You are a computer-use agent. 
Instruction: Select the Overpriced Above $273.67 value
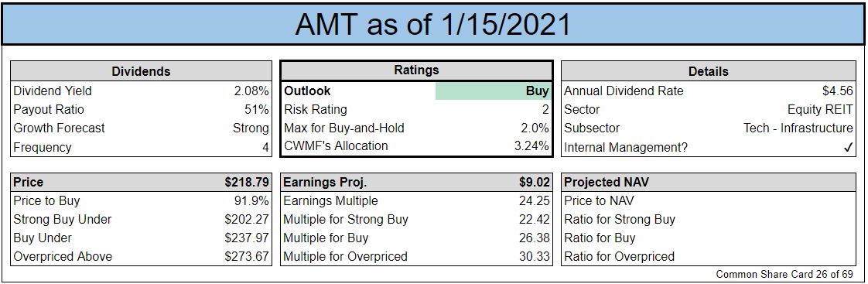point(247,257)
